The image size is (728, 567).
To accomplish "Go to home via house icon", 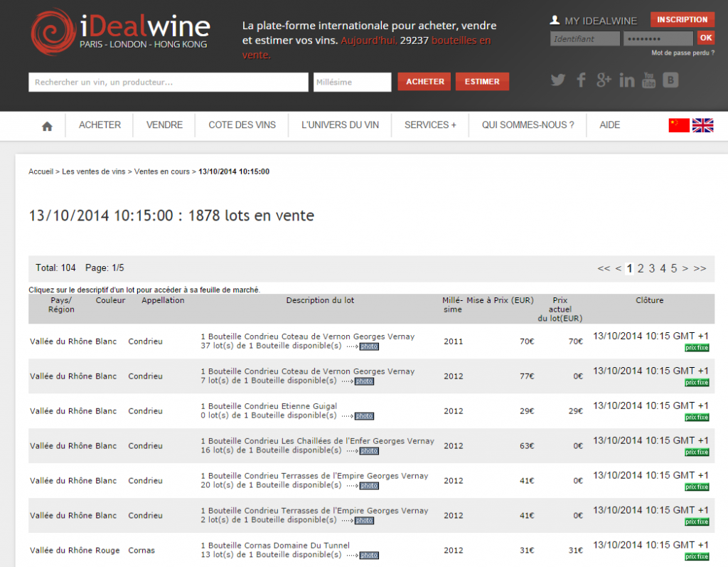I will pyautogui.click(x=47, y=126).
